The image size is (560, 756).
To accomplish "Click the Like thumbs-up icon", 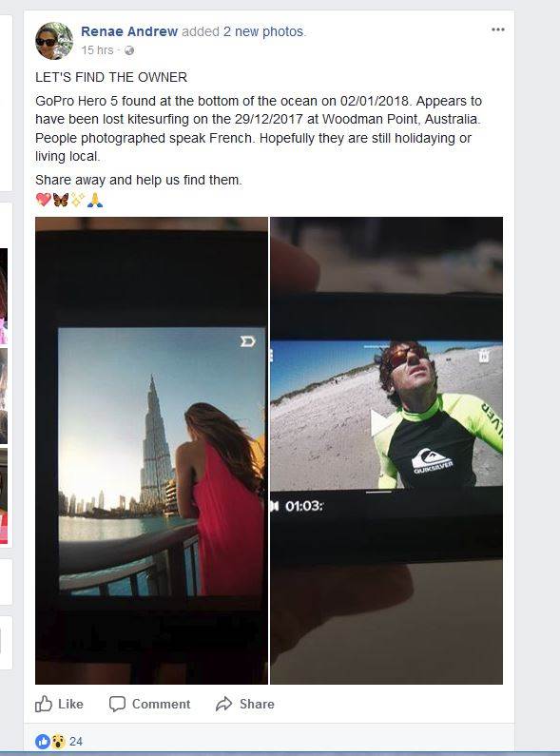I will pos(44,704).
